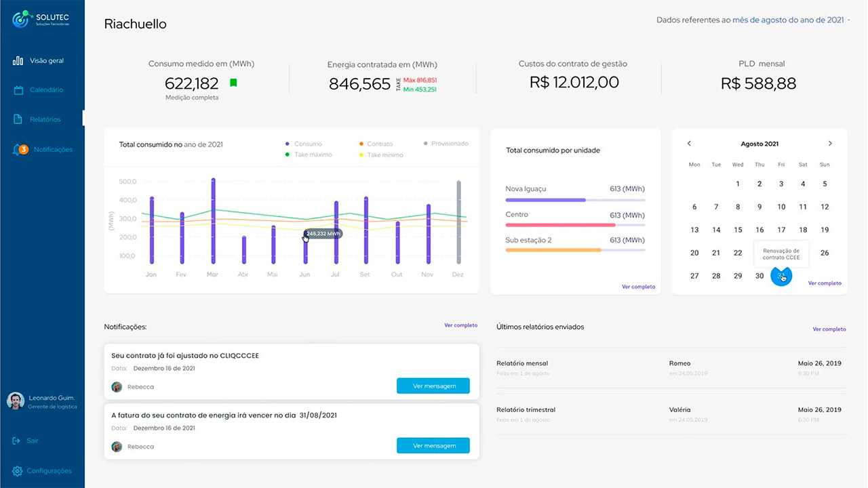The height and width of the screenshot is (488, 868).
Task: Click the Relatórios document icon
Action: pos(18,119)
